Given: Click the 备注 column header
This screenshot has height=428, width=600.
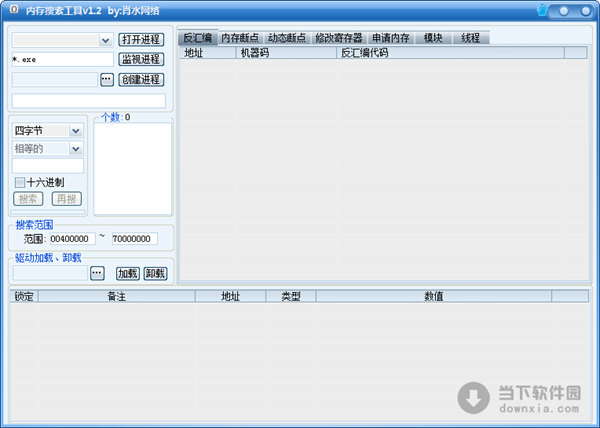Looking at the screenshot, I should pos(117,296).
